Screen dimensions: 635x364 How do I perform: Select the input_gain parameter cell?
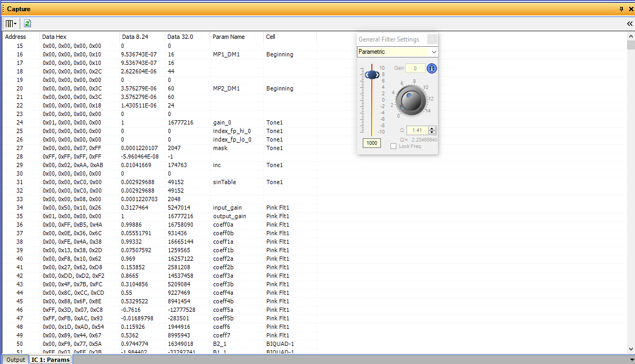[227, 208]
